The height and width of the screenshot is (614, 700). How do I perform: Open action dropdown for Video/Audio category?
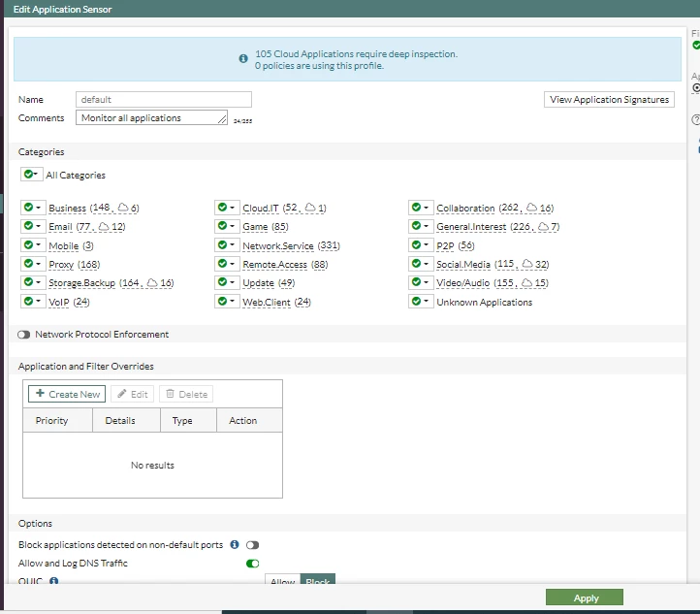tap(421, 282)
